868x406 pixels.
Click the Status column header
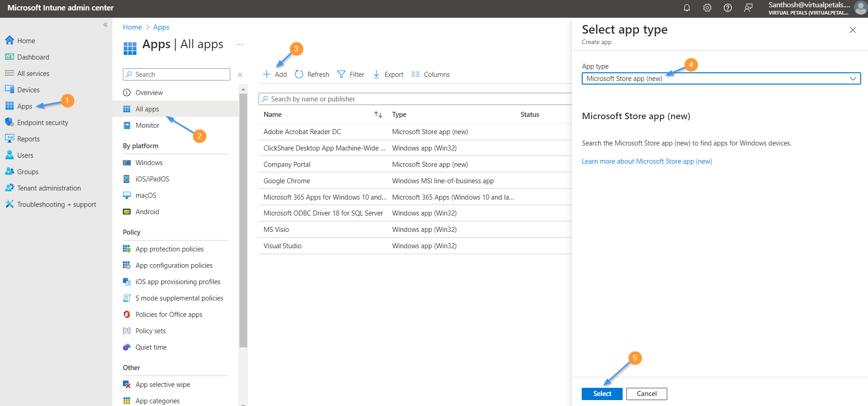pyautogui.click(x=530, y=115)
